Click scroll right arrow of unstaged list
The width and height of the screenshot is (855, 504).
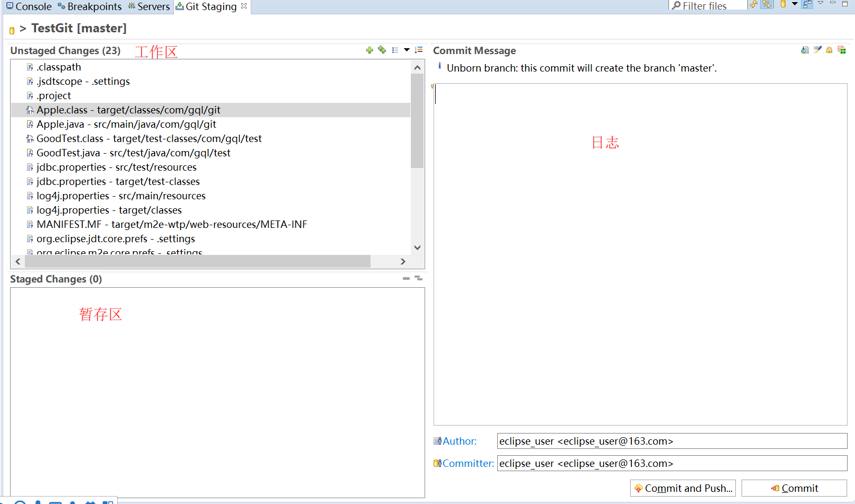point(403,261)
